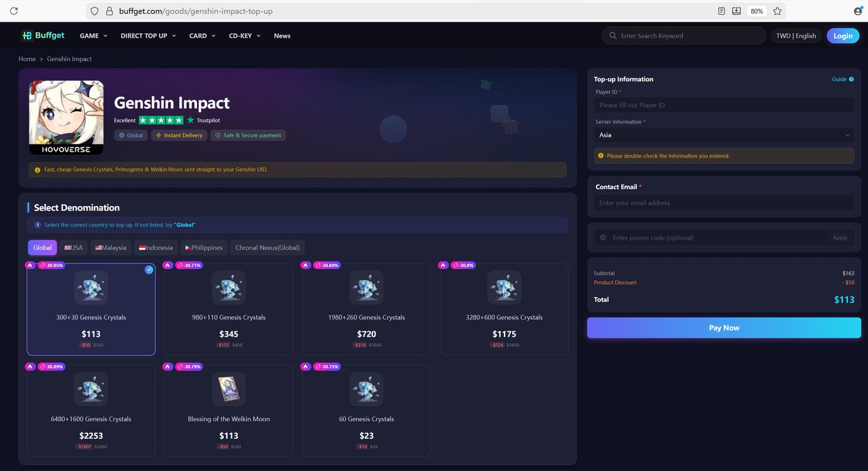
Task: Reload the page with the browser refresh icon
Action: click(x=14, y=11)
